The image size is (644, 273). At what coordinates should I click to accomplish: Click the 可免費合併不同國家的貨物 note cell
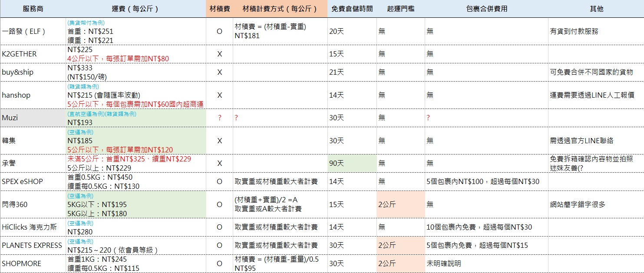pyautogui.click(x=596, y=72)
